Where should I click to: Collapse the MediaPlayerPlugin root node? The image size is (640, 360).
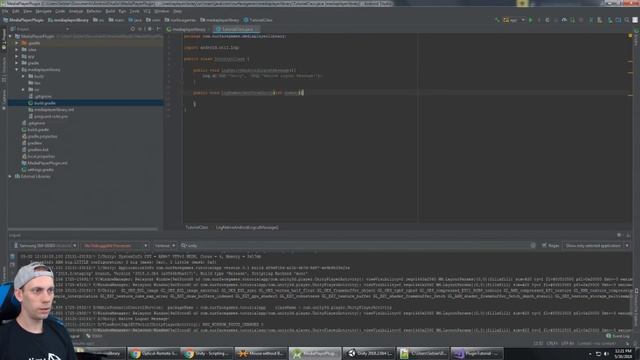[x=11, y=36]
